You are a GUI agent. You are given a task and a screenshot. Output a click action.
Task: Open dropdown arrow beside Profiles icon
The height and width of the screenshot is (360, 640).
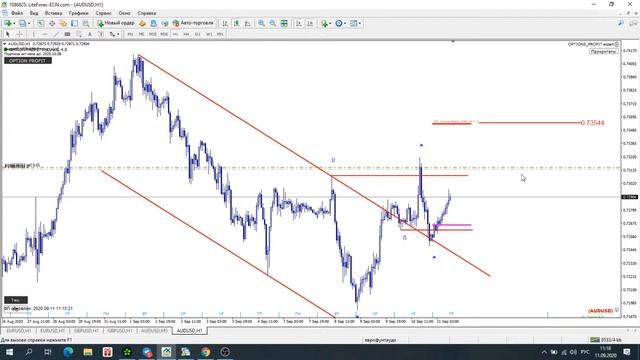pyautogui.click(x=29, y=24)
